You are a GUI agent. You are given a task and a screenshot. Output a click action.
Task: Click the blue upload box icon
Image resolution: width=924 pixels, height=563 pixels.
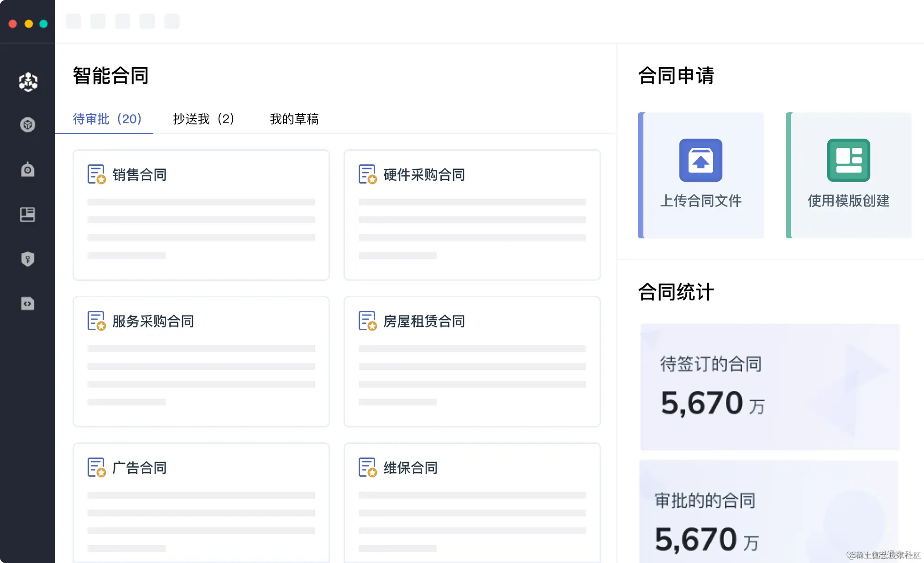coord(700,160)
